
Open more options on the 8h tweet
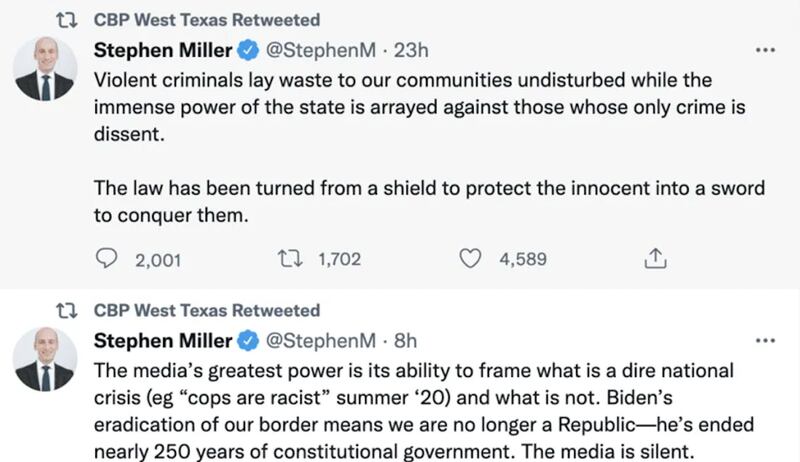[x=766, y=341]
